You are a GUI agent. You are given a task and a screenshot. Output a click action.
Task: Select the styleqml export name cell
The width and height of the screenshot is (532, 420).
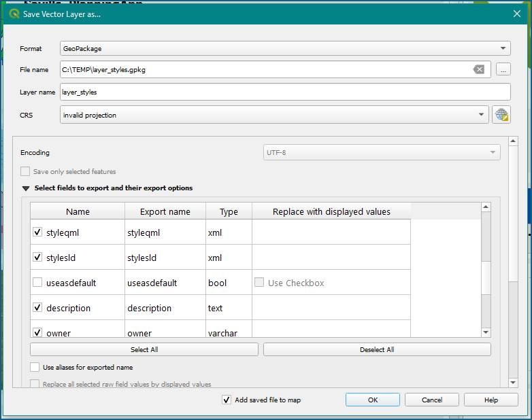[x=165, y=232]
